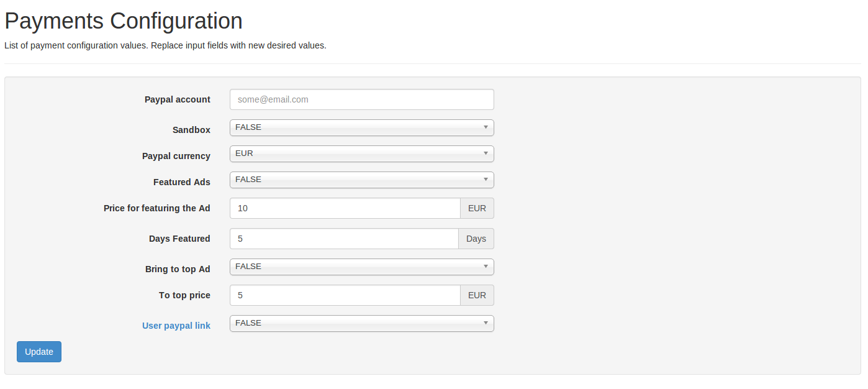Click the Payments Configuration heading
This screenshot has height=389, width=868.
pos(124,21)
